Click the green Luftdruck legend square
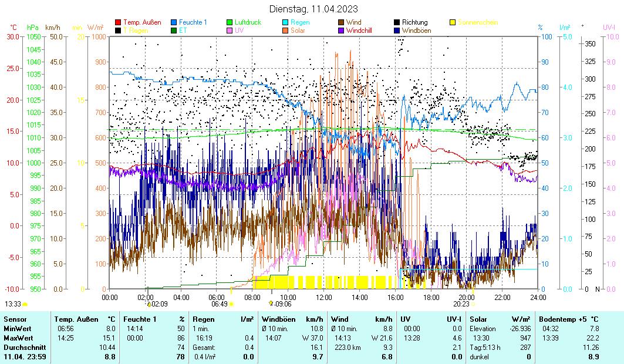The width and height of the screenshot is (624, 364). 230,22
